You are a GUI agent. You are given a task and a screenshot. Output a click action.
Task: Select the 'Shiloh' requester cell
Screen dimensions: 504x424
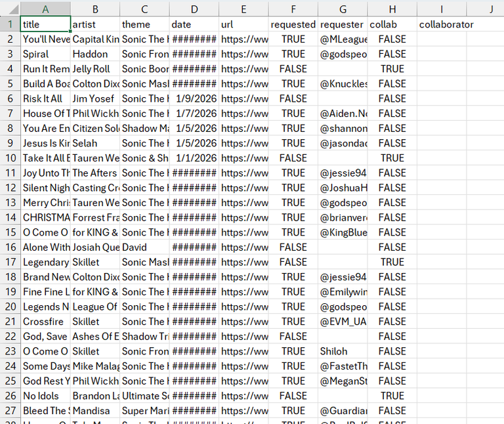click(343, 351)
